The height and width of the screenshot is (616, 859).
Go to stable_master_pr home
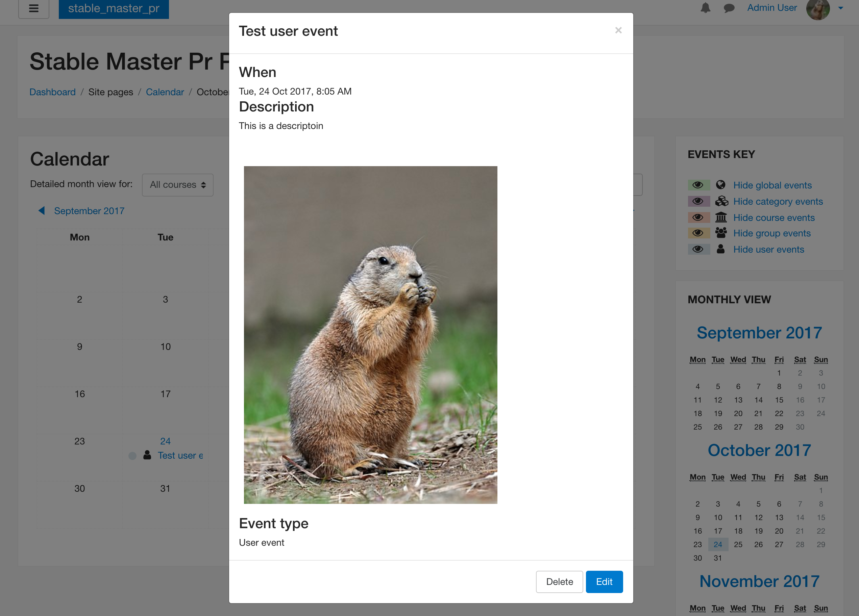coord(114,8)
